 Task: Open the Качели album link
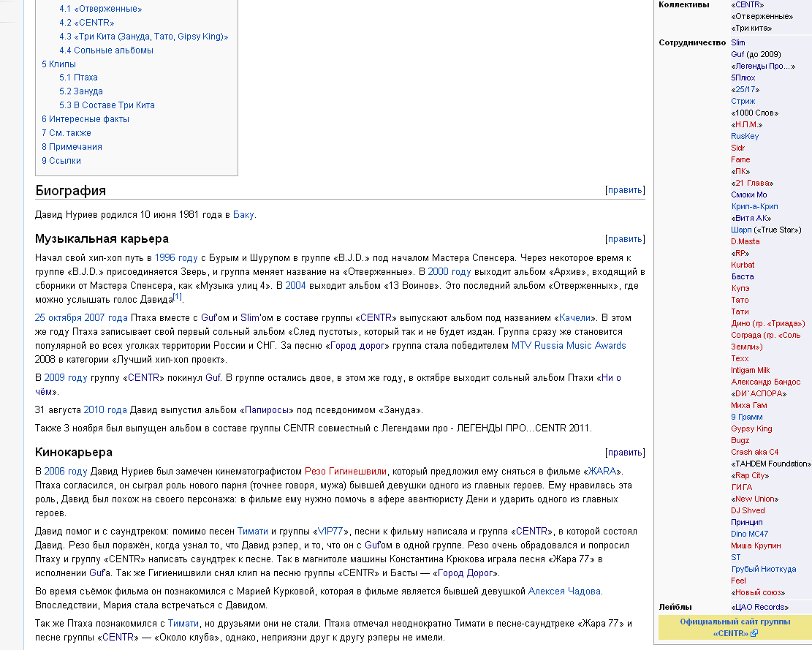coord(574,318)
